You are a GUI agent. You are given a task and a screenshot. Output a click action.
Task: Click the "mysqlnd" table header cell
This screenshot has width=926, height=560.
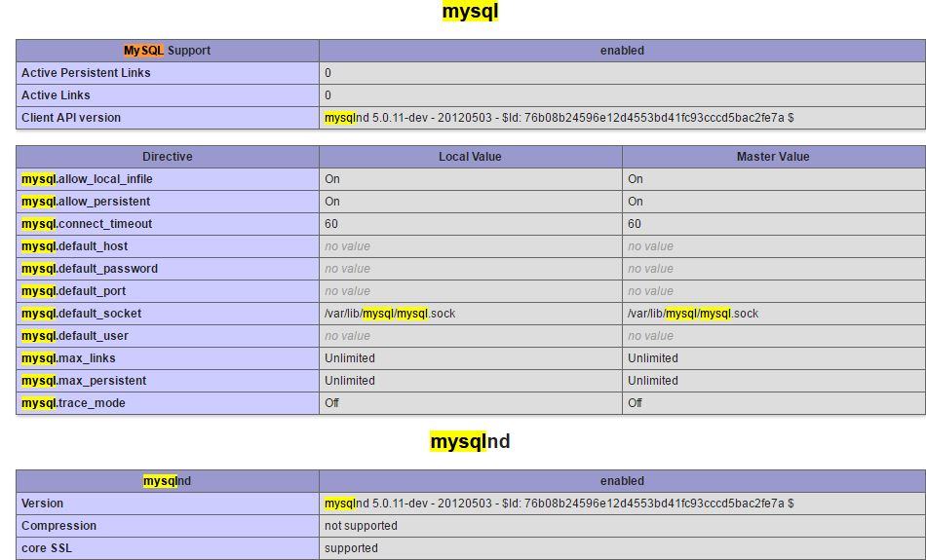167,481
